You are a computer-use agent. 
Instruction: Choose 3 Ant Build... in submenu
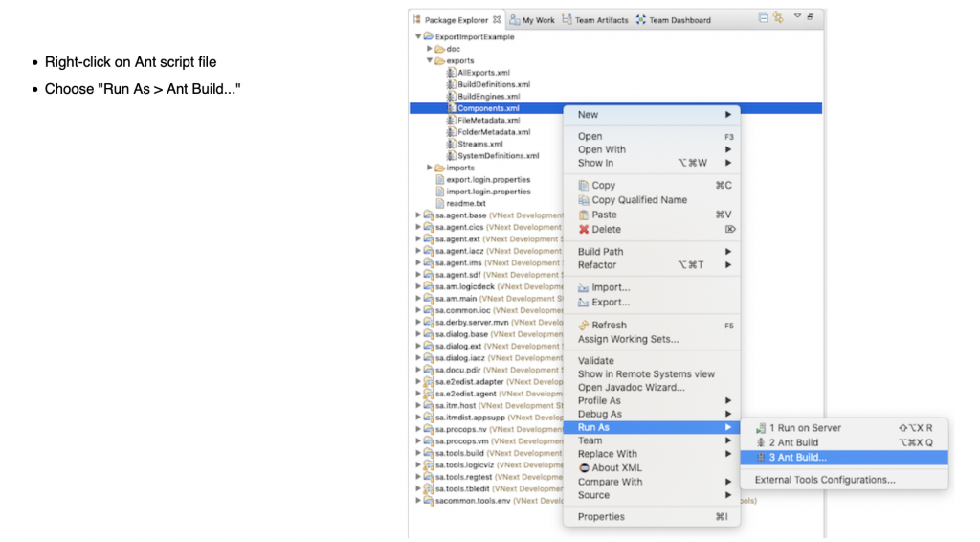tap(844, 458)
